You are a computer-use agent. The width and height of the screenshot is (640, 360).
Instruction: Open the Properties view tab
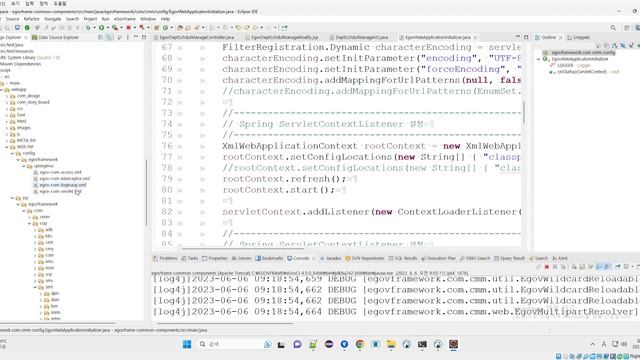[215, 258]
